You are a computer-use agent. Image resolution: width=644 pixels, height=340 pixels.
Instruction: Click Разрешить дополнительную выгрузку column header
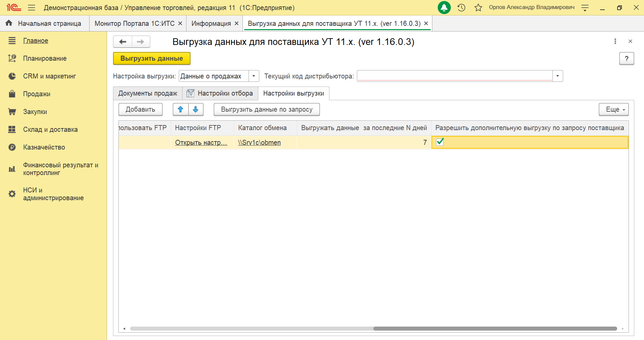(x=530, y=128)
